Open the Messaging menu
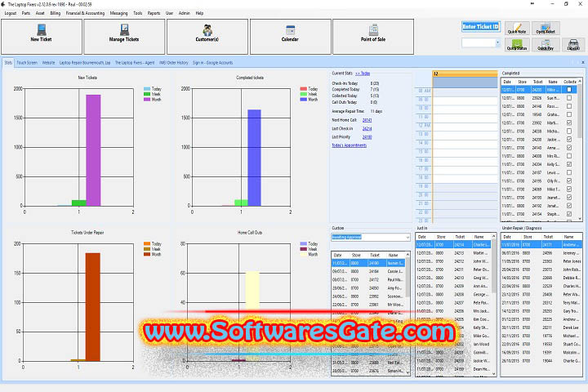The height and width of the screenshot is (392, 588). click(x=119, y=13)
